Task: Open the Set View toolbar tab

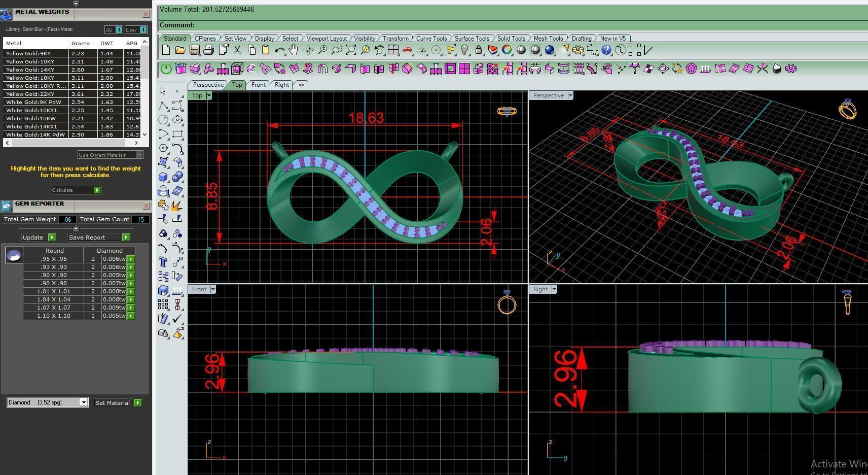Action: coord(235,39)
